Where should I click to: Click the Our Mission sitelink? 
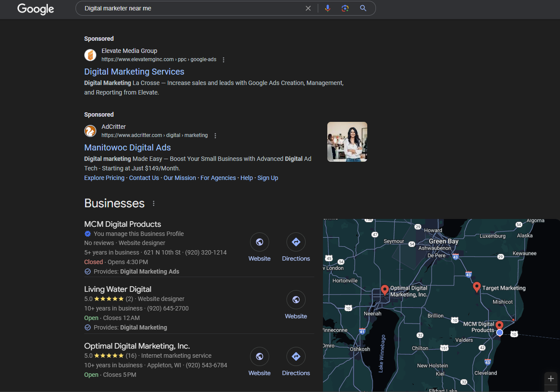click(x=180, y=178)
